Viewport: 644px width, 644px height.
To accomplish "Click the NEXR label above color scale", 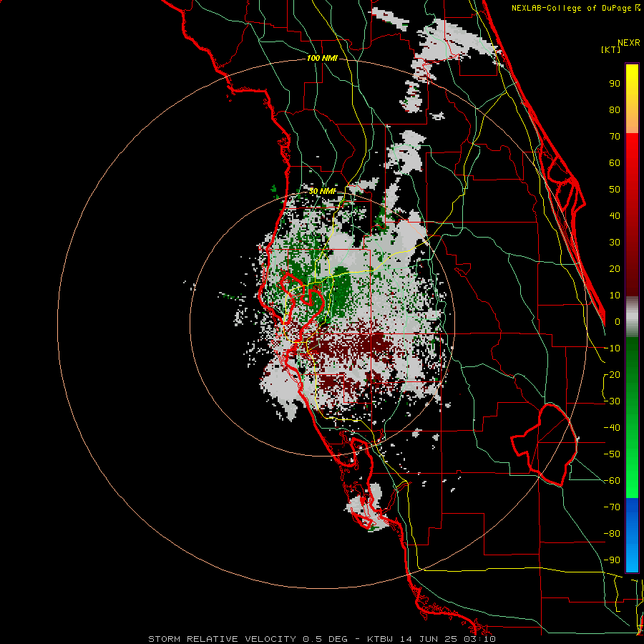I will 629,43.
